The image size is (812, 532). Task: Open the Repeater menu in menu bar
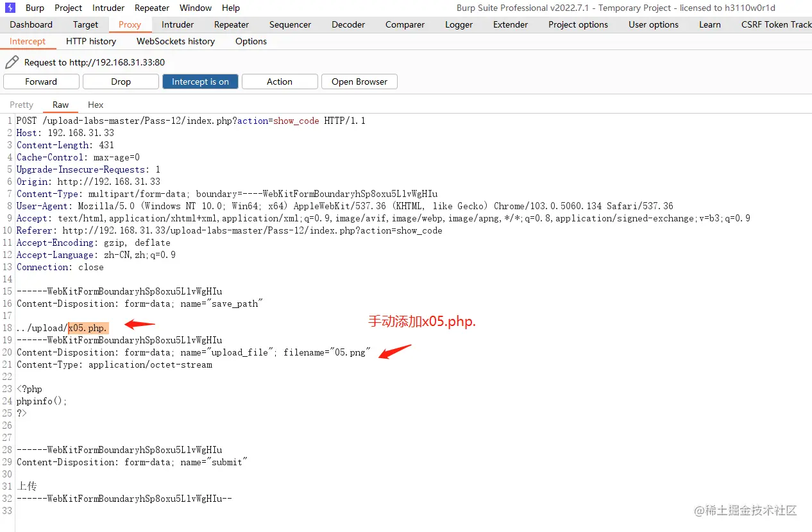coord(152,8)
